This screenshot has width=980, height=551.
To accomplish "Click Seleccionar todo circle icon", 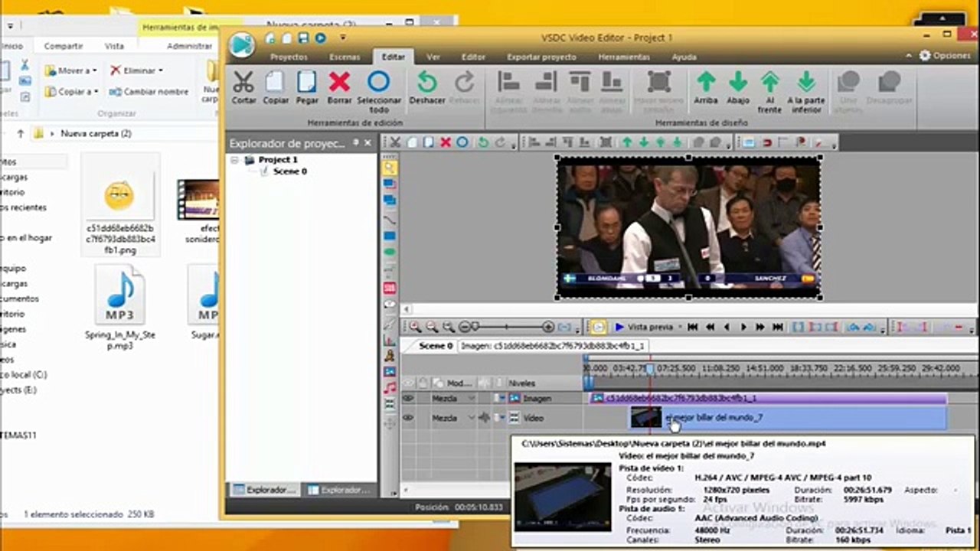I will point(379,83).
